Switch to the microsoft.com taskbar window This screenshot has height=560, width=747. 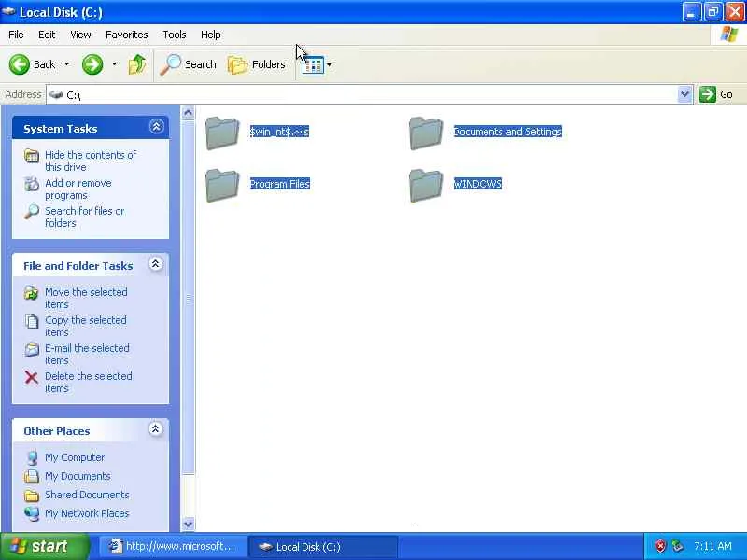click(x=172, y=546)
